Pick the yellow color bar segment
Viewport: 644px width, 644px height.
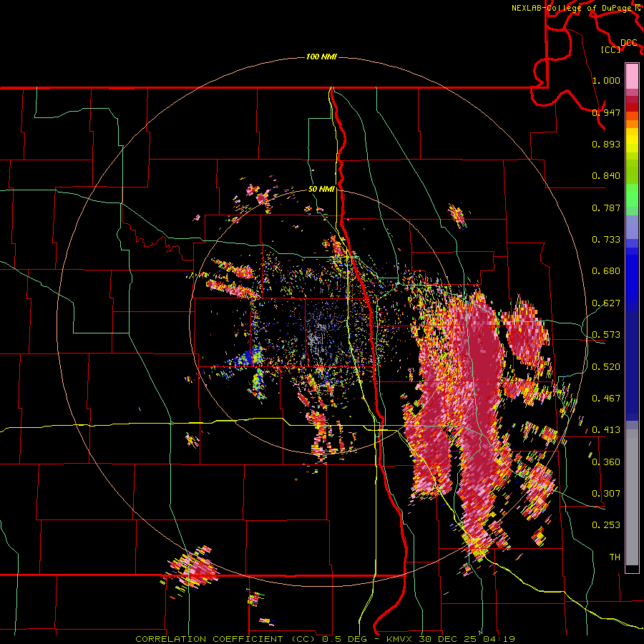[x=632, y=141]
